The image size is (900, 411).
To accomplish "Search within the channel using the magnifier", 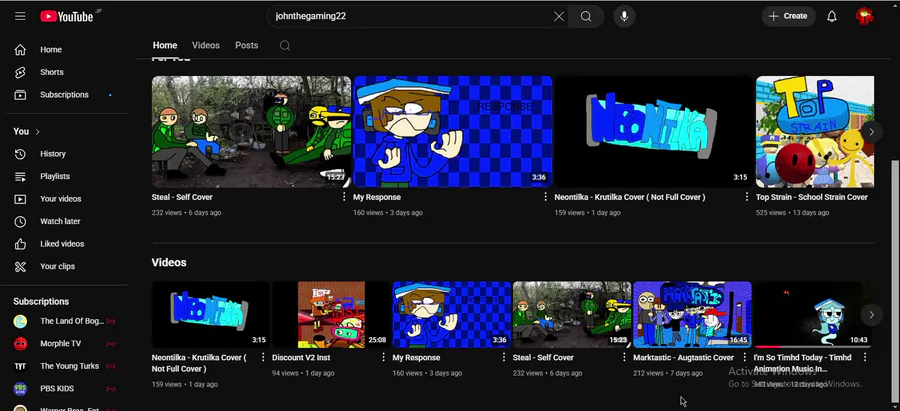I will tap(285, 46).
